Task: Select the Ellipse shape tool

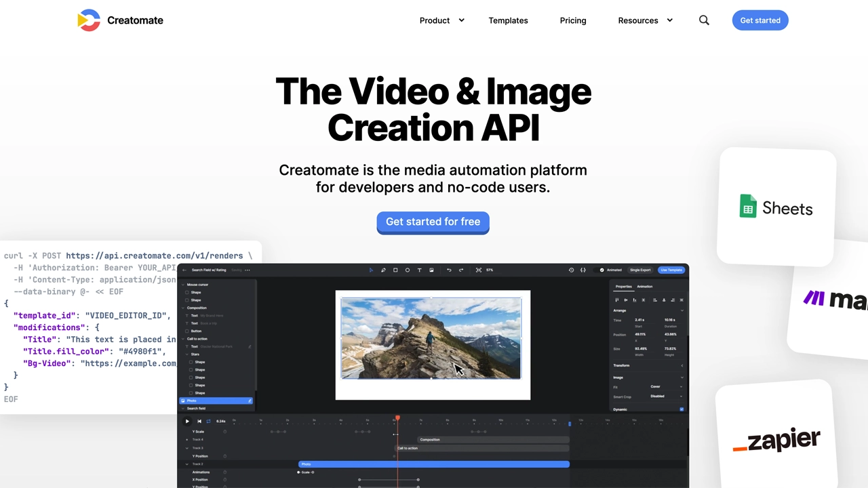Action: tap(408, 270)
